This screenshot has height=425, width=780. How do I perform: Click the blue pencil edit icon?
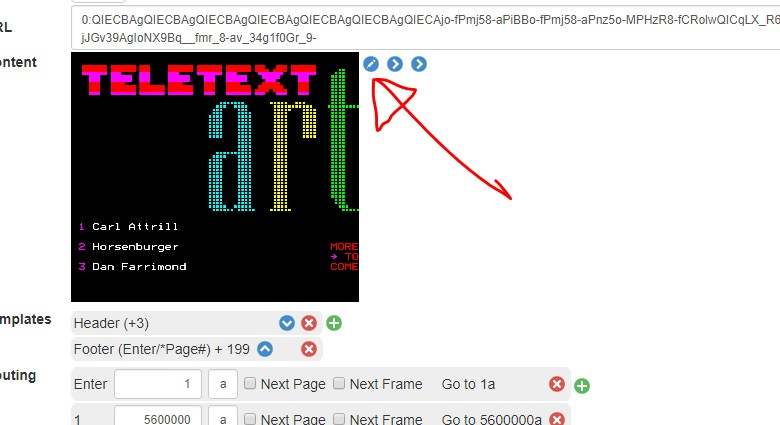(x=371, y=64)
